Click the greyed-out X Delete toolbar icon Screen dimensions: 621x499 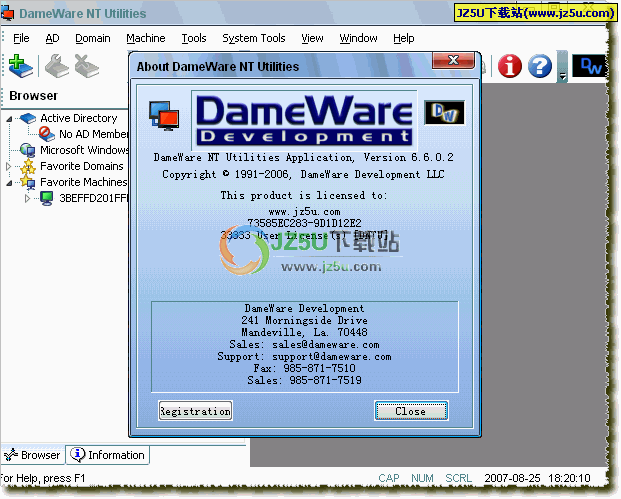coord(87,66)
